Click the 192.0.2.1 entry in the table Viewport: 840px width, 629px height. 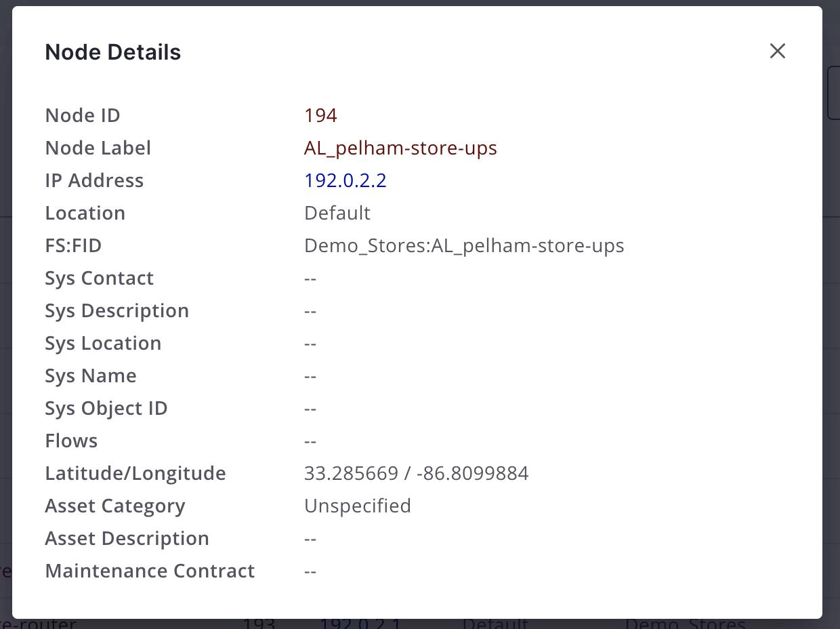(361, 622)
